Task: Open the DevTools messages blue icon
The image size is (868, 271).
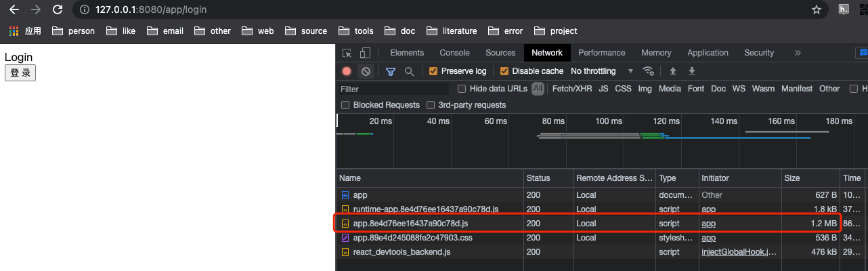Action: click(x=863, y=53)
